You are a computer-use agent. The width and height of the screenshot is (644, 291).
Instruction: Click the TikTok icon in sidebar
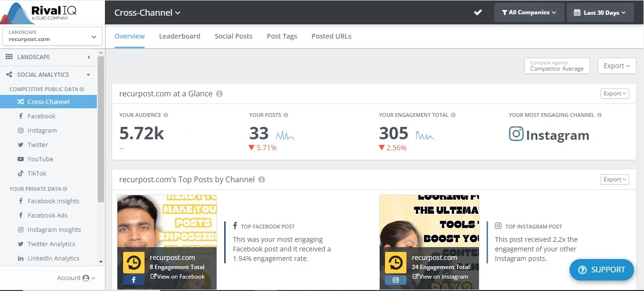(x=21, y=173)
